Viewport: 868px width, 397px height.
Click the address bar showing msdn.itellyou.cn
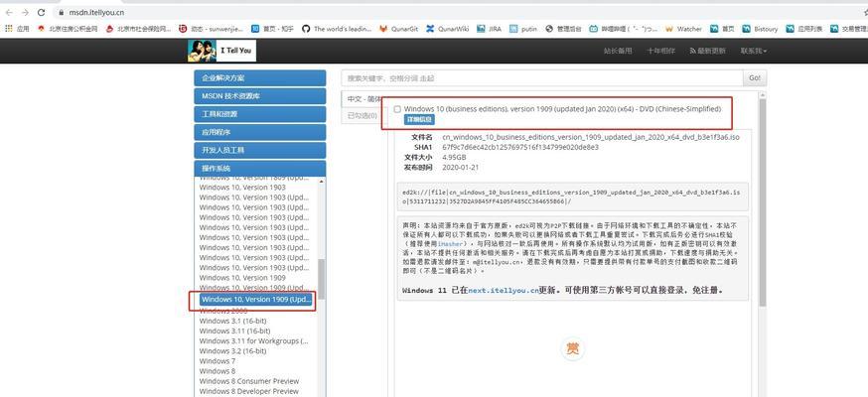click(x=96, y=13)
